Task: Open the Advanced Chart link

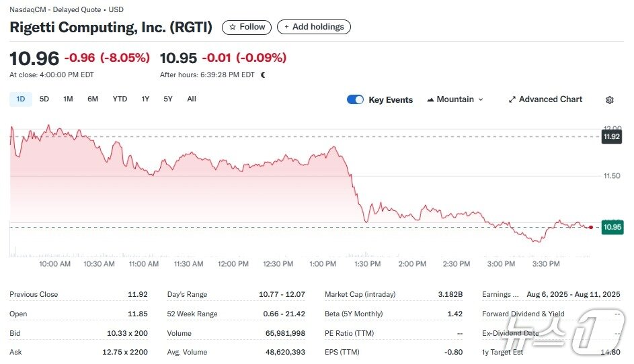Action: pos(551,99)
